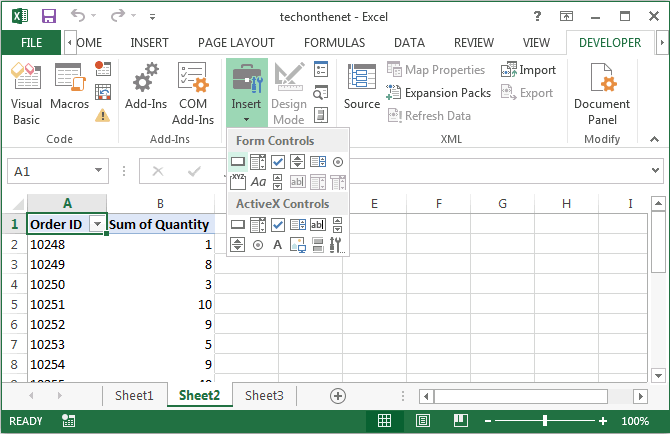Switch to Page Break Preview

tap(461, 421)
